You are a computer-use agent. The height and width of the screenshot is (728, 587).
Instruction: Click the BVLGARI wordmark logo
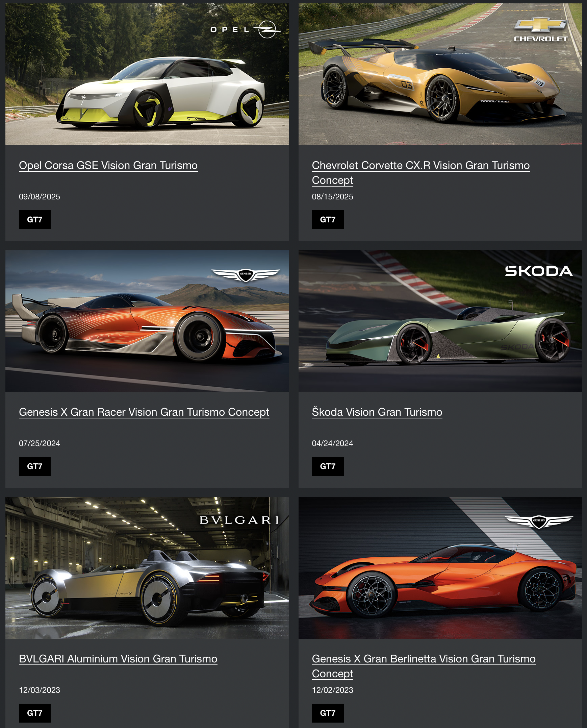coord(239,520)
